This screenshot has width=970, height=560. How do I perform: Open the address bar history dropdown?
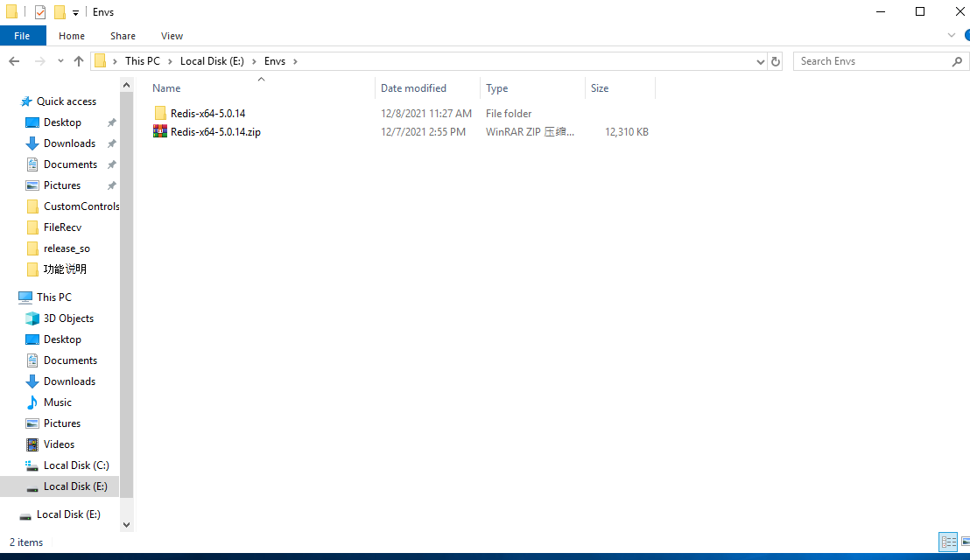pyautogui.click(x=760, y=60)
